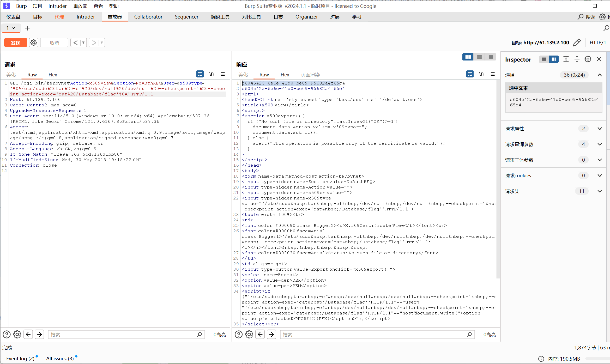This screenshot has width=610, height=364.
Task: Click the 取消 cancel button
Action: pos(54,43)
